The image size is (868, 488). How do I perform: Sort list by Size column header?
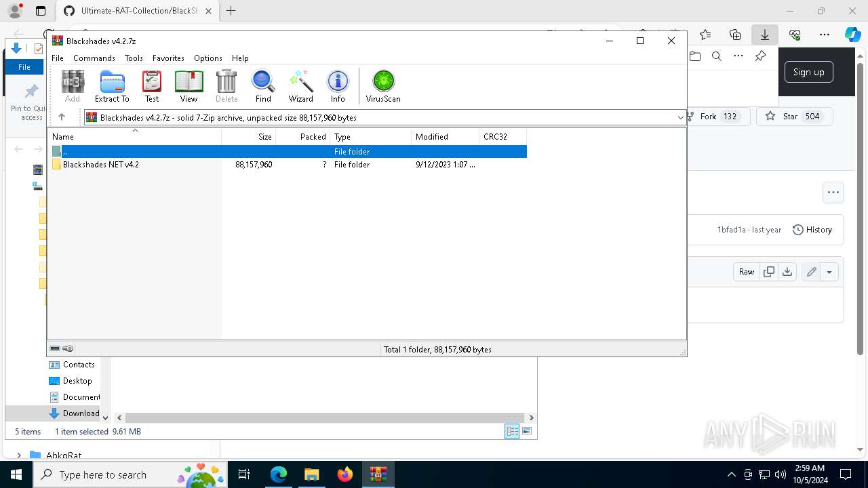(249, 137)
